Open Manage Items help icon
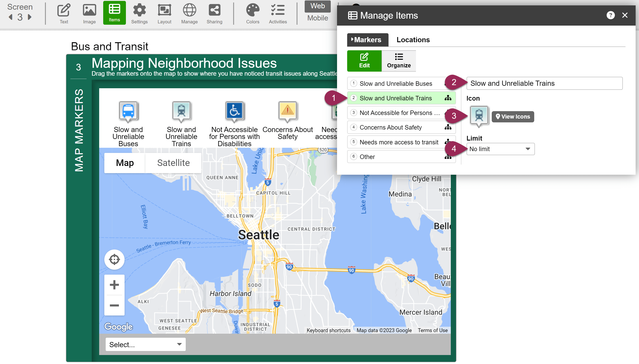The height and width of the screenshot is (364, 639). tap(610, 15)
